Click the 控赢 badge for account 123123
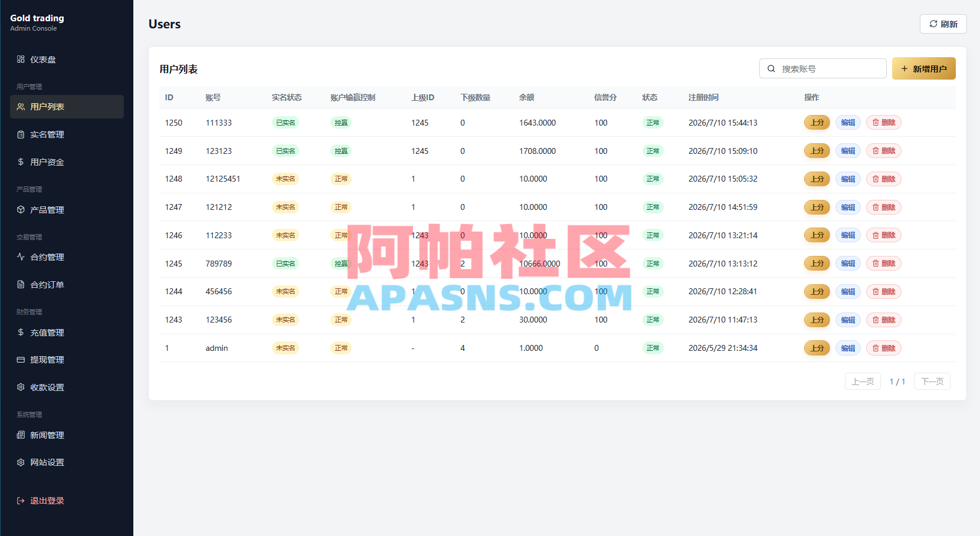 tap(341, 151)
